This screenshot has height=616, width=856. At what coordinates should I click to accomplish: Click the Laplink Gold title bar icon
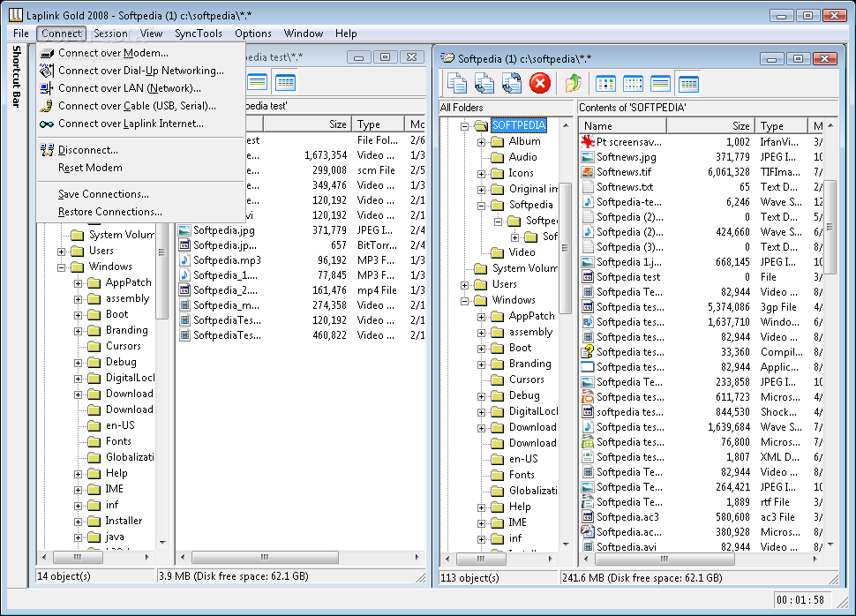pos(15,15)
